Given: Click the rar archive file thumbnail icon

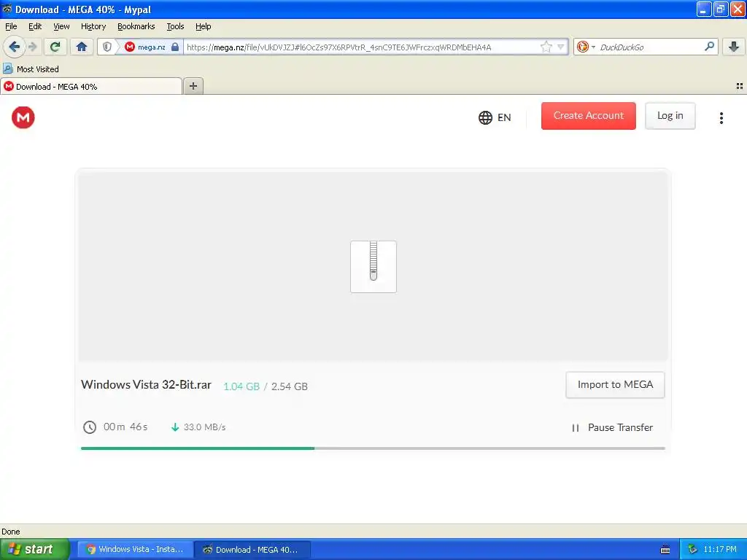Looking at the screenshot, I should point(373,267).
